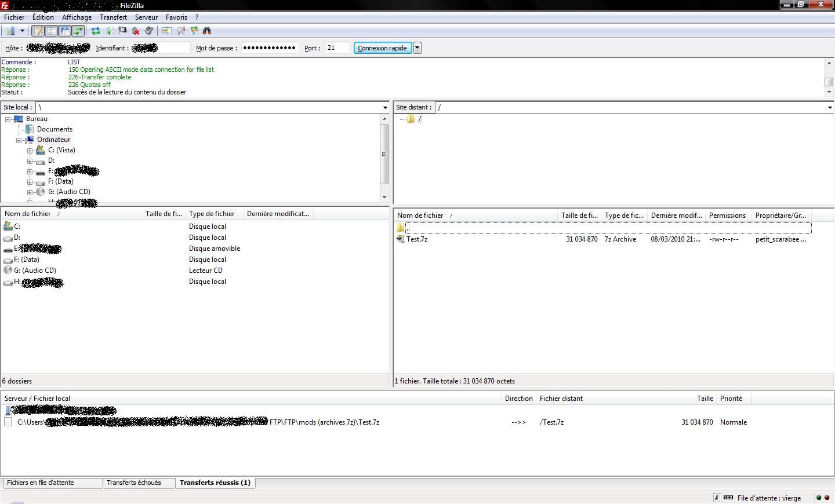Disconnect from the server icon
The image size is (835, 504).
tap(136, 31)
